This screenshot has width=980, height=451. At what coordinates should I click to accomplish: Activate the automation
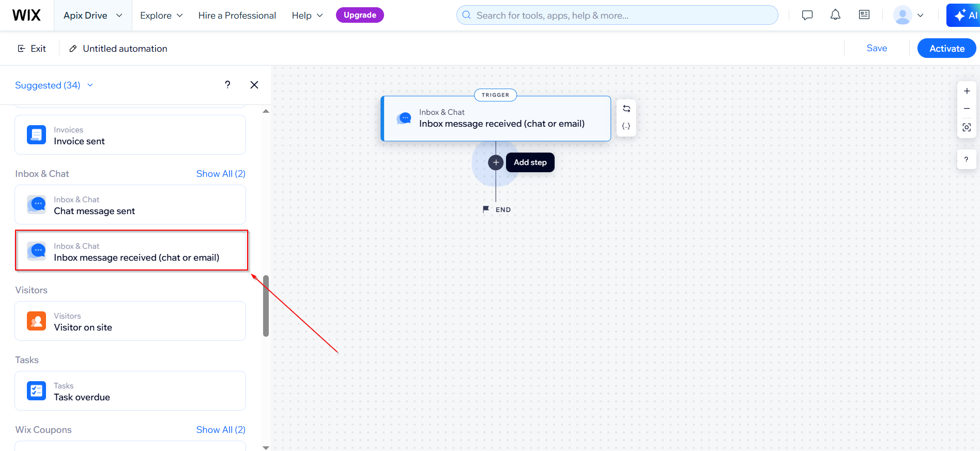[x=946, y=48]
